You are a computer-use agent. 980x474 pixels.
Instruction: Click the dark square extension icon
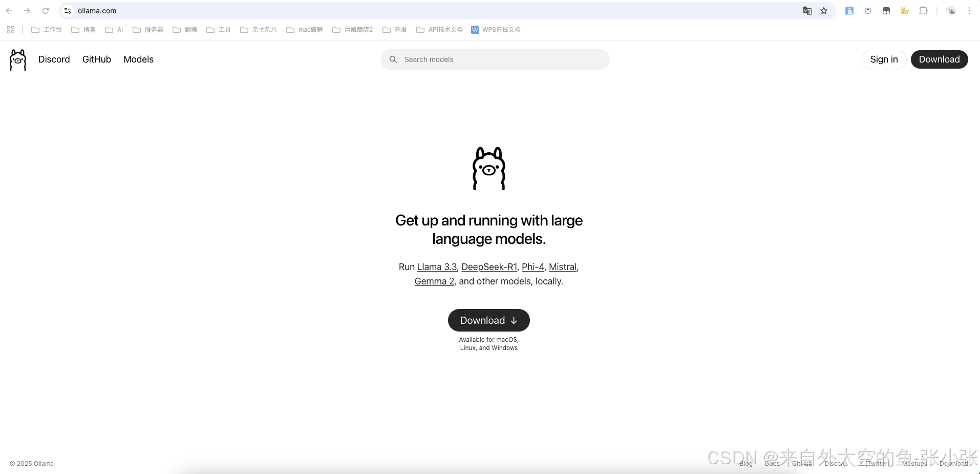click(x=886, y=11)
